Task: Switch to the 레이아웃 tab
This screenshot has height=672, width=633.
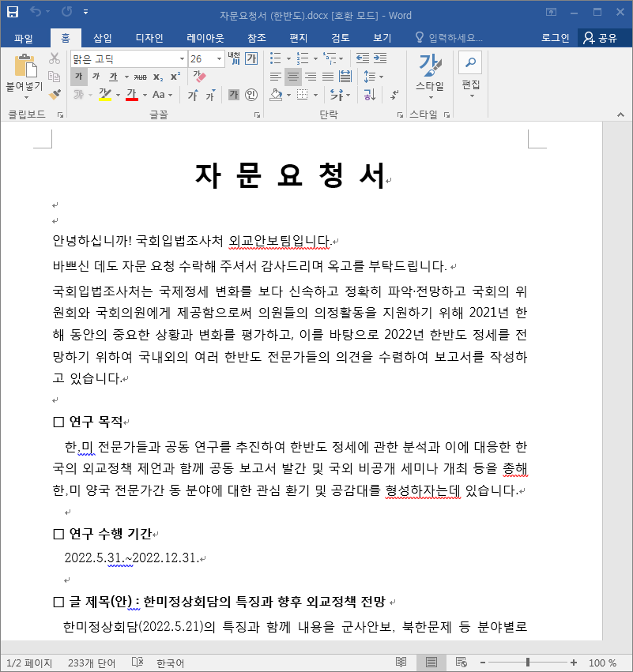Action: (205, 38)
